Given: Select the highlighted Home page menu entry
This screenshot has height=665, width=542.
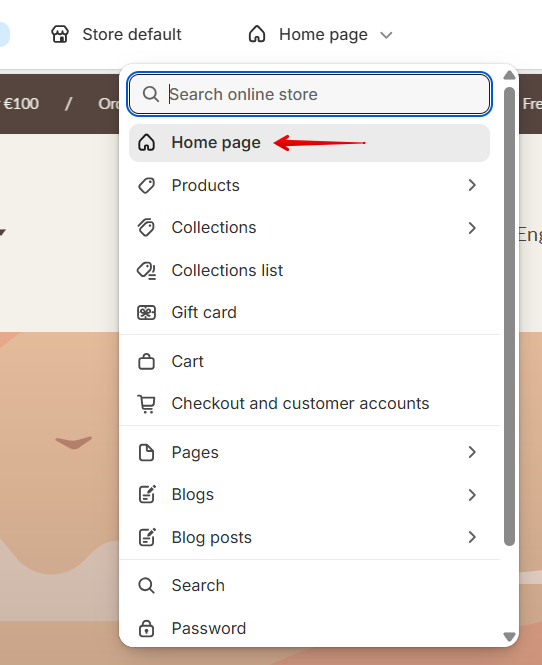Looking at the screenshot, I should (310, 143).
